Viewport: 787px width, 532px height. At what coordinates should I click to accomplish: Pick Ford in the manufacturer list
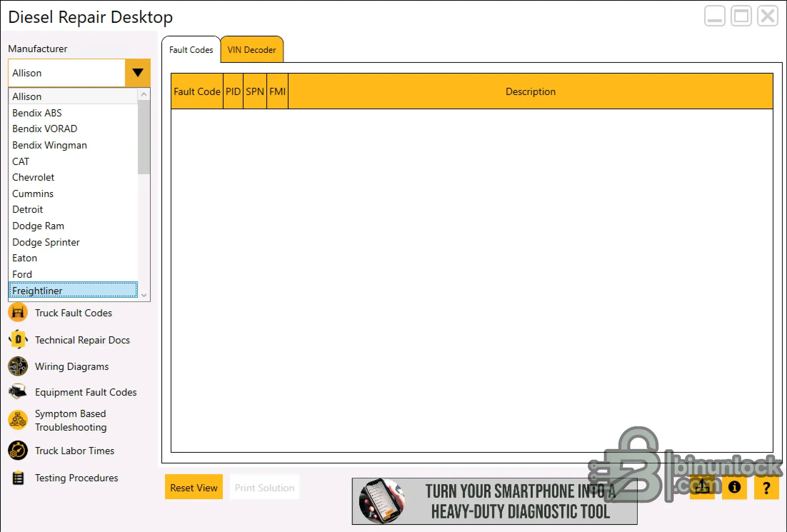(73, 274)
